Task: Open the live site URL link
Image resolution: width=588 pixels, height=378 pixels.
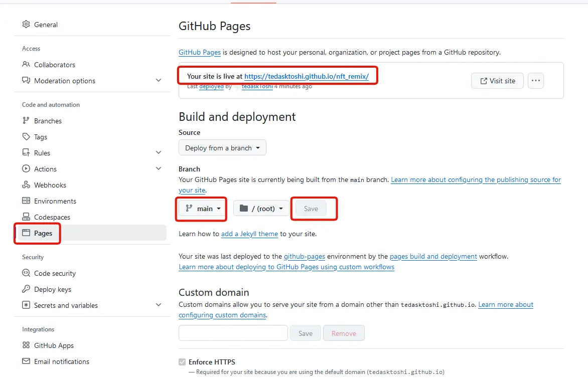Action: (x=307, y=76)
